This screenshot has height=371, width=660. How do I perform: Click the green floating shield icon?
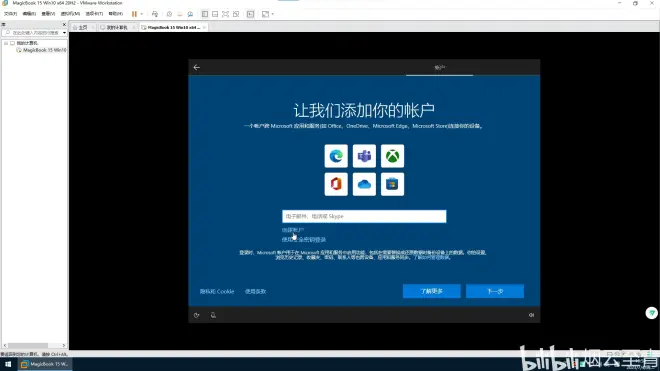tap(652, 313)
